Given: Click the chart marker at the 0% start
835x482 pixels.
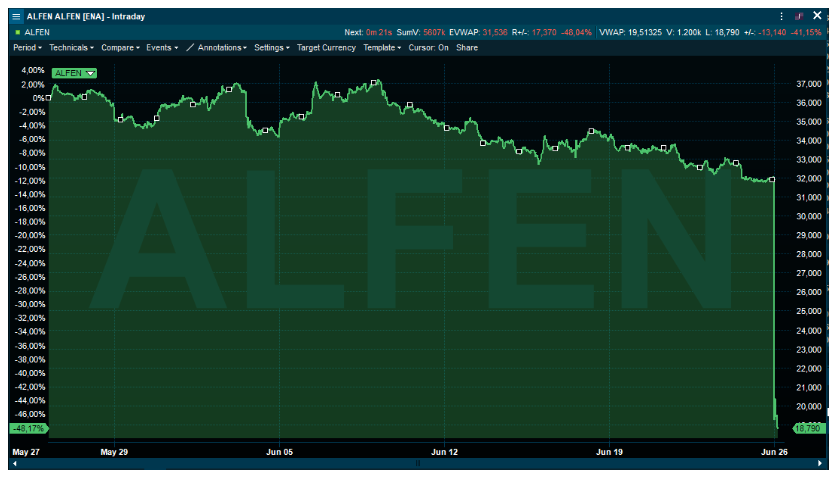Looking at the screenshot, I should [48, 98].
